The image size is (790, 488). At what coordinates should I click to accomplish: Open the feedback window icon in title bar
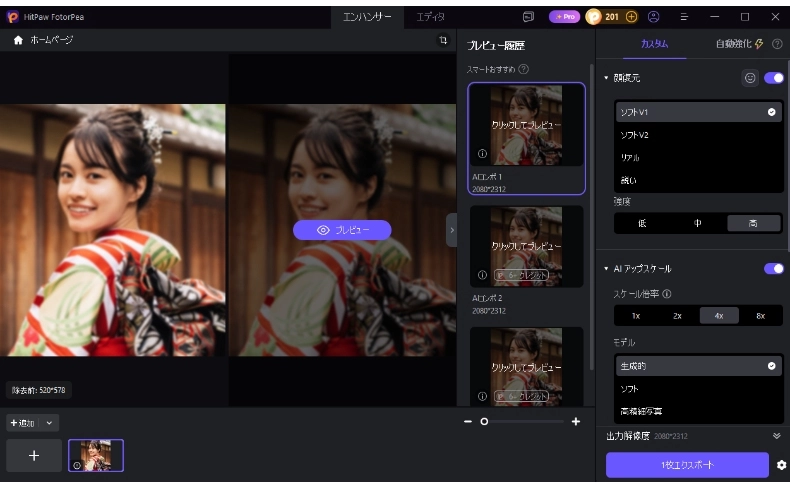528,17
